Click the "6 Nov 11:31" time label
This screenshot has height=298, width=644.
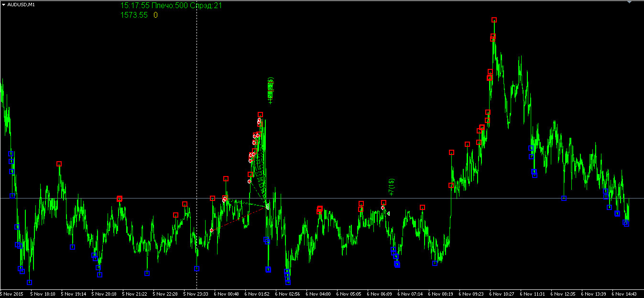point(533,294)
